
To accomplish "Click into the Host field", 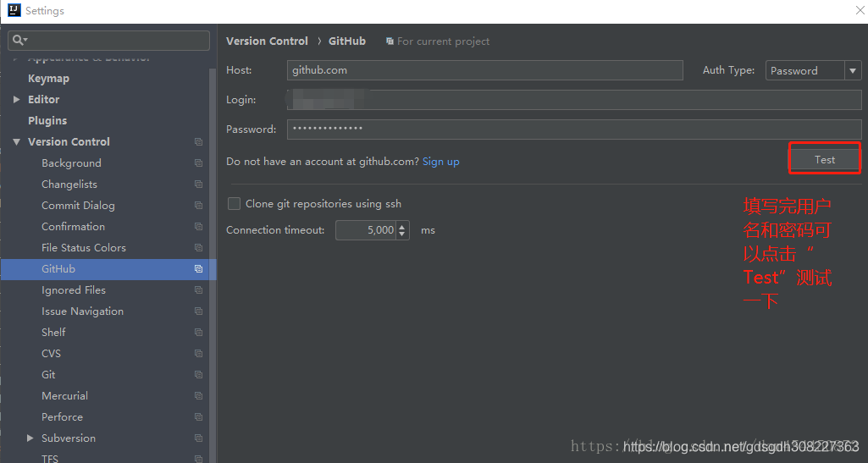I will (485, 70).
